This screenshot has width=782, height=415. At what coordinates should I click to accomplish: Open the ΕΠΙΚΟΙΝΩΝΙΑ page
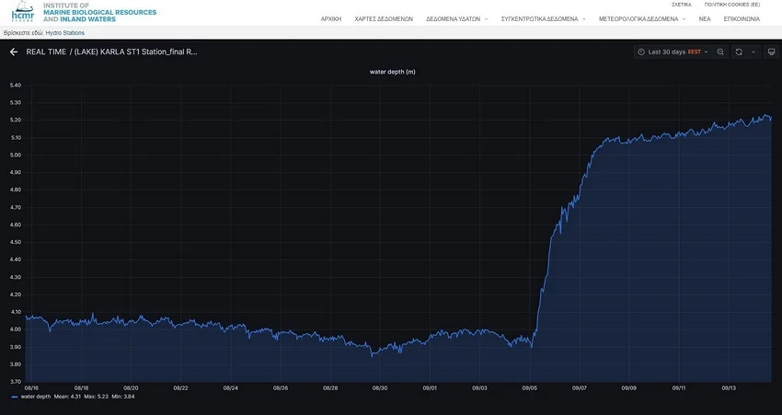pos(741,19)
